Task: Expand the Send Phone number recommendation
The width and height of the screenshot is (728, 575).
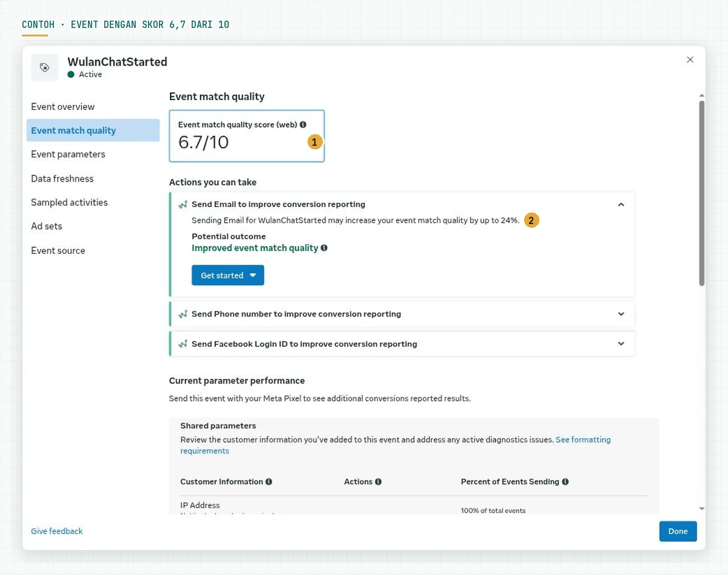Action: point(621,314)
